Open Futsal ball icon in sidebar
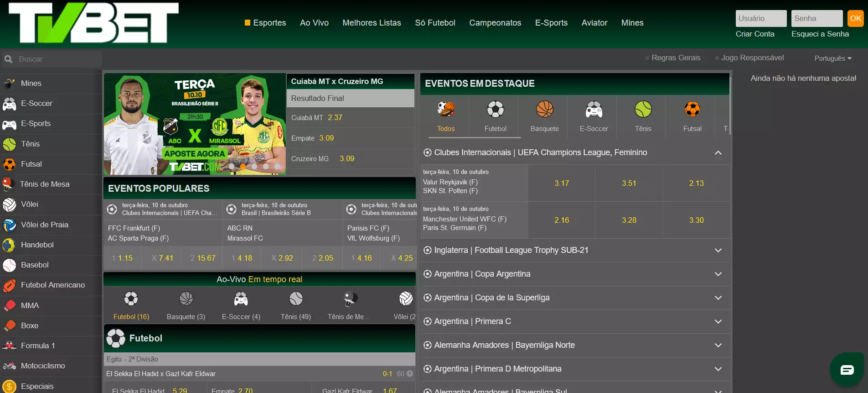The height and width of the screenshot is (393, 868). coord(9,164)
